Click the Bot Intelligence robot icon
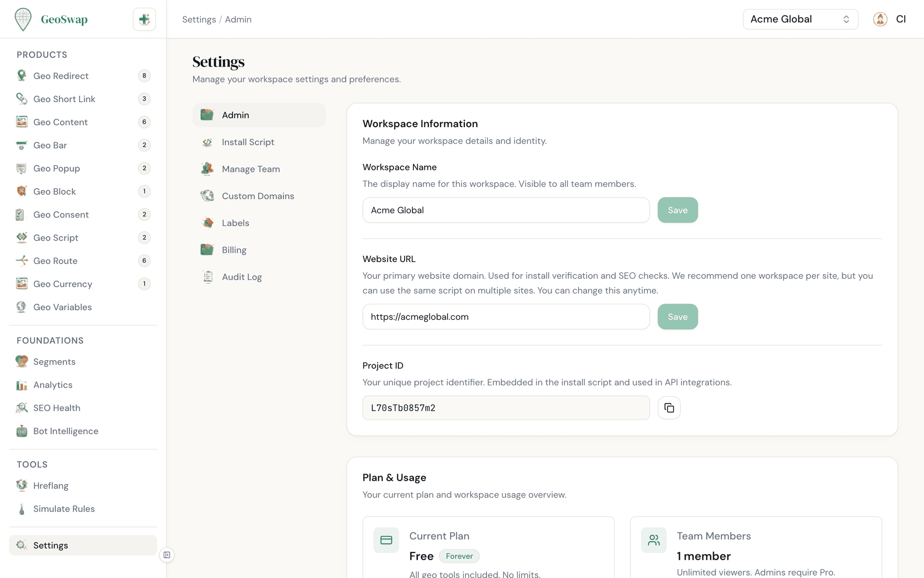The width and height of the screenshot is (924, 578). 21,431
